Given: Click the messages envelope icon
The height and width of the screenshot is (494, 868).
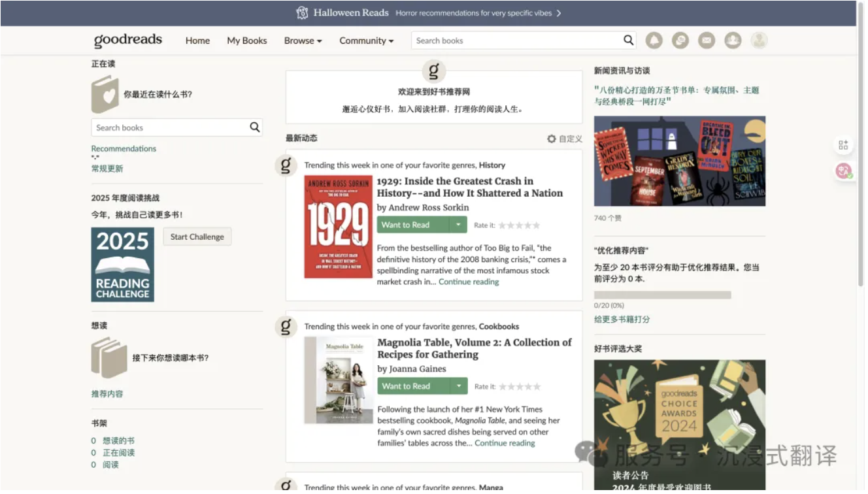Looking at the screenshot, I should [x=707, y=41].
